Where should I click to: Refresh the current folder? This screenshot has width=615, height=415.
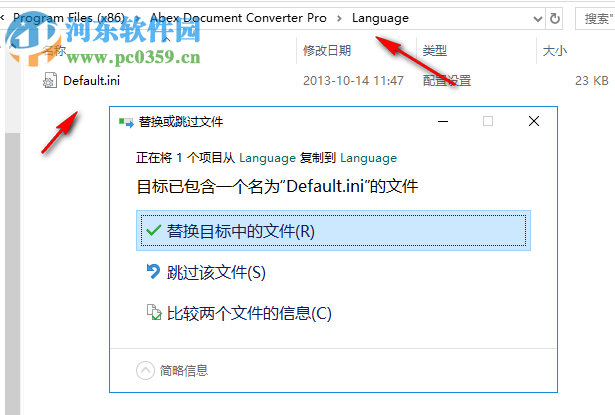[x=555, y=18]
